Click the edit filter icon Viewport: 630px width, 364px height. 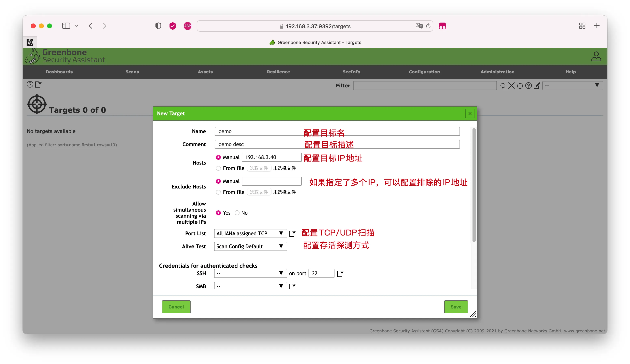coord(537,86)
